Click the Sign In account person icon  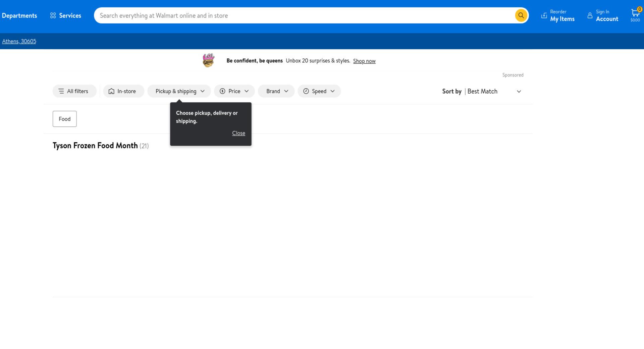(590, 15)
